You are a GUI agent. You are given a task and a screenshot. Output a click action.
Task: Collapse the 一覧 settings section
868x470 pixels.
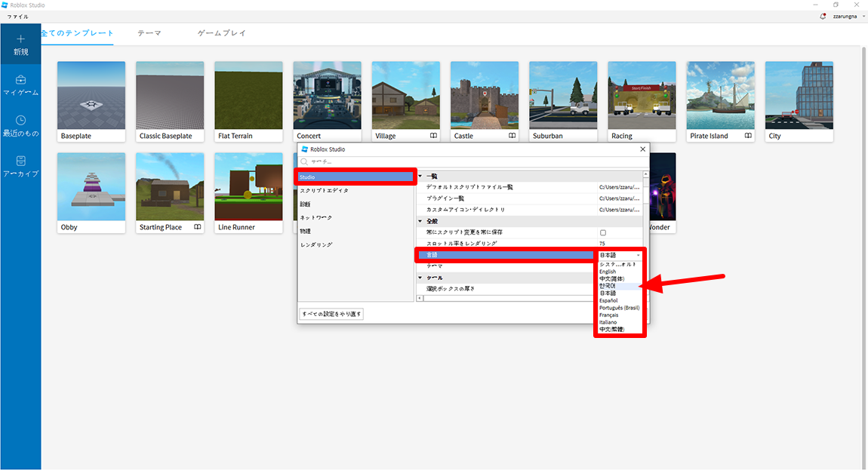420,176
